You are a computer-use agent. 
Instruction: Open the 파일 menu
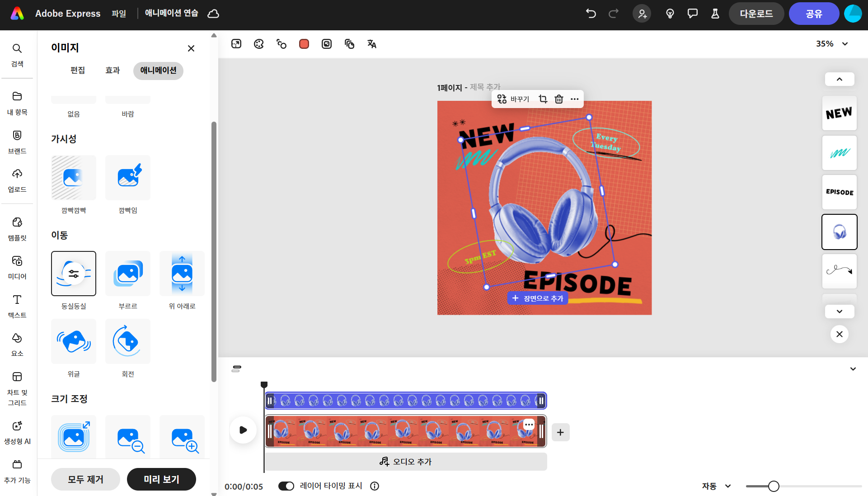(x=119, y=14)
